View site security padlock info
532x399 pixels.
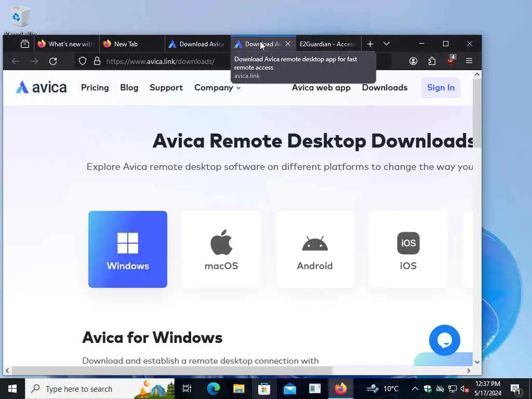click(x=97, y=61)
